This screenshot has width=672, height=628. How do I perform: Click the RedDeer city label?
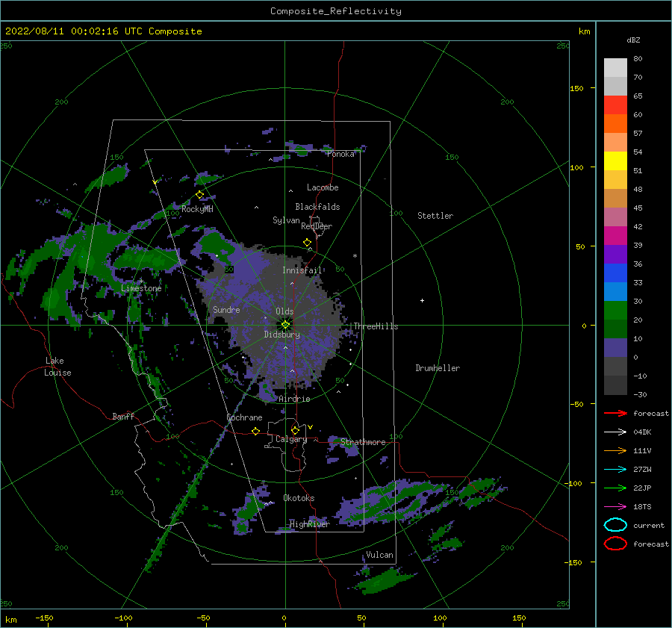click(x=317, y=226)
